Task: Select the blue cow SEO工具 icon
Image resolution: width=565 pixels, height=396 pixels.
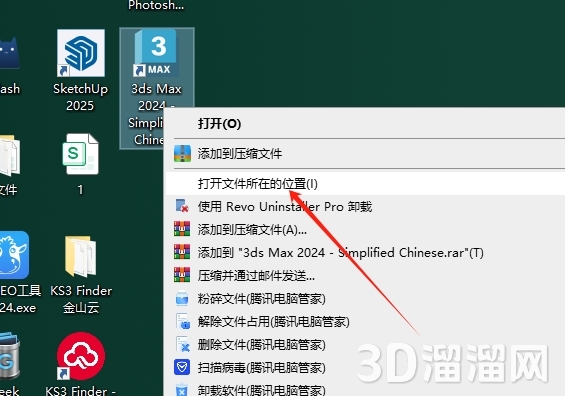Action: coord(14,255)
